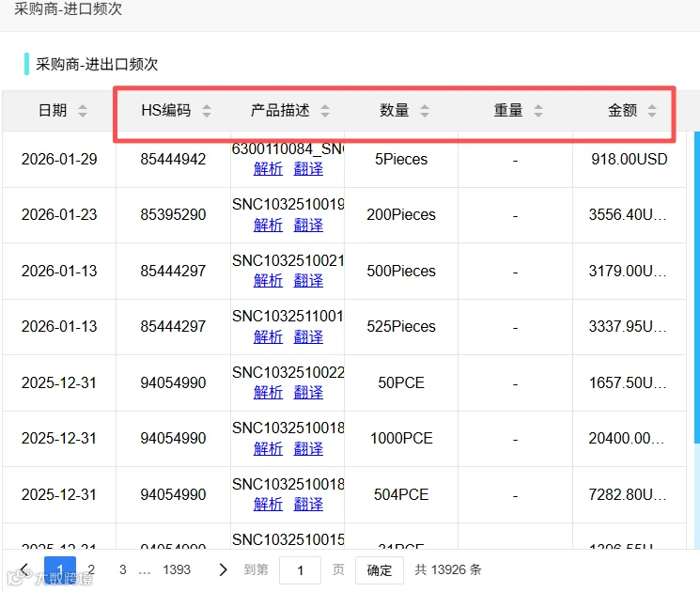Select product description SNC1032510015
700x592 pixels.
point(288,539)
